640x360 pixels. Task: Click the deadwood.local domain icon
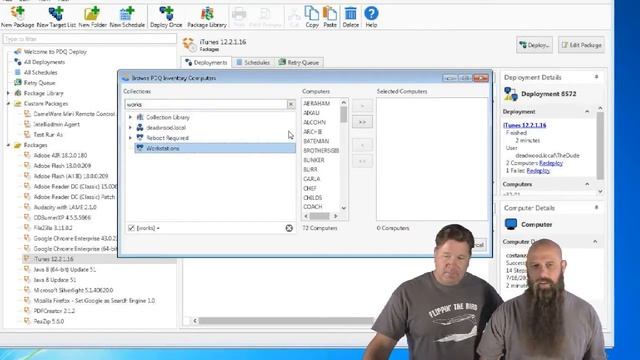click(140, 127)
